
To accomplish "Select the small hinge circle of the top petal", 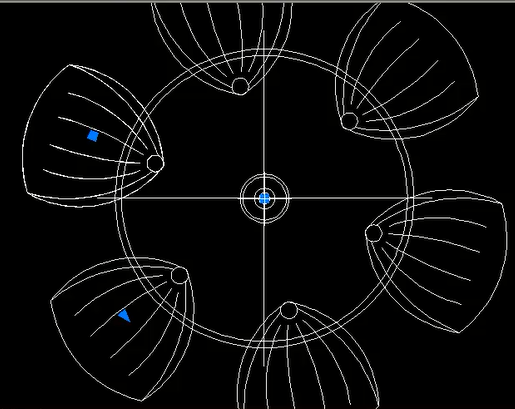I will pos(240,86).
